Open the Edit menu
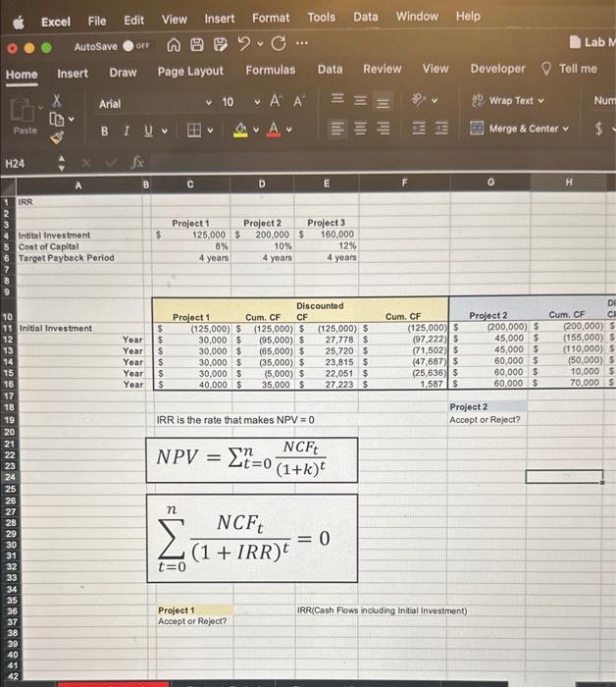616x687 pixels. (x=133, y=21)
